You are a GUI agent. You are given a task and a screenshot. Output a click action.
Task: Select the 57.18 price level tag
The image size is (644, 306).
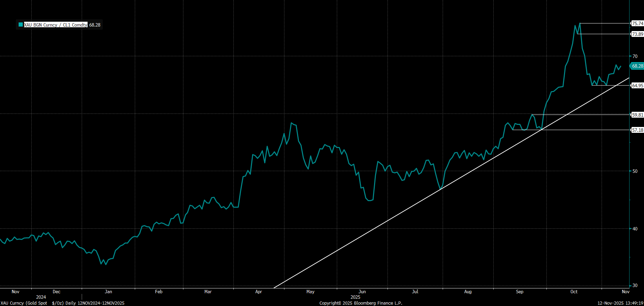(x=637, y=130)
